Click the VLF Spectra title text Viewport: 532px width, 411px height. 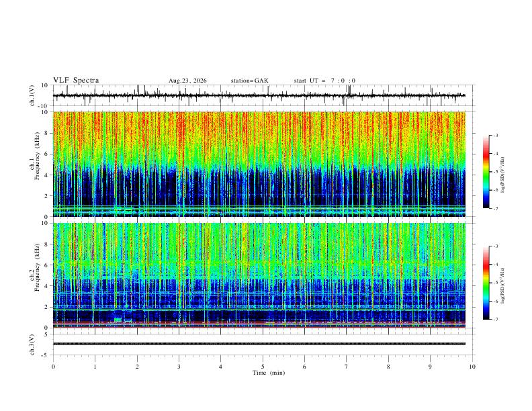[x=76, y=81]
